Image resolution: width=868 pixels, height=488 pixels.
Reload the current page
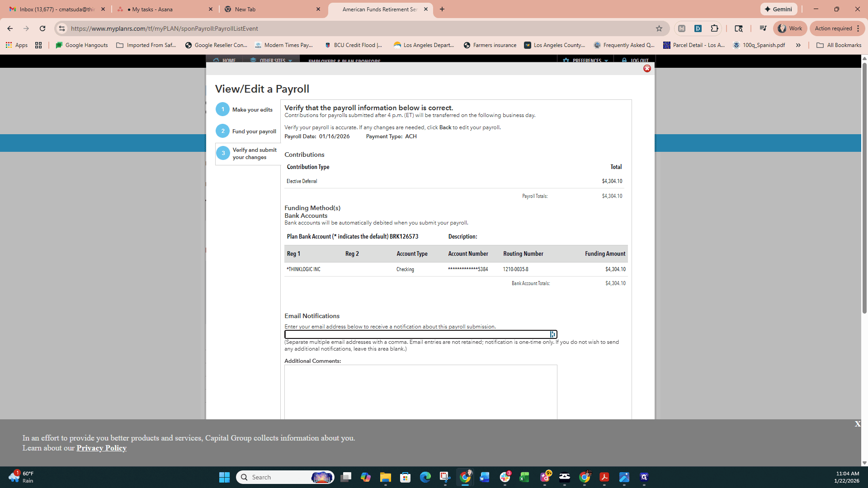42,28
